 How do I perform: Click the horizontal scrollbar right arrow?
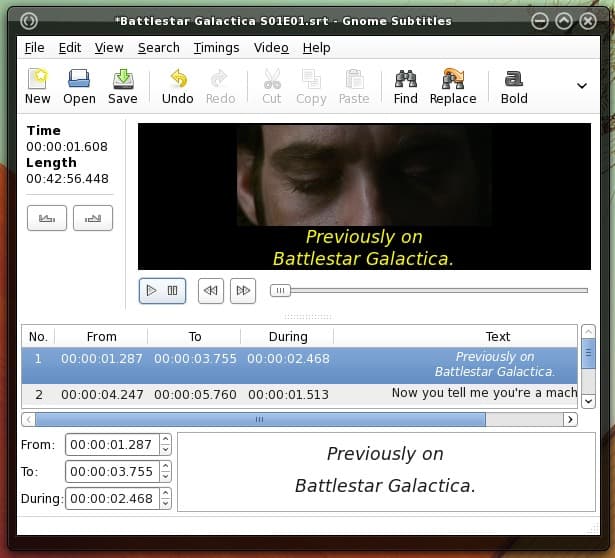coord(570,420)
